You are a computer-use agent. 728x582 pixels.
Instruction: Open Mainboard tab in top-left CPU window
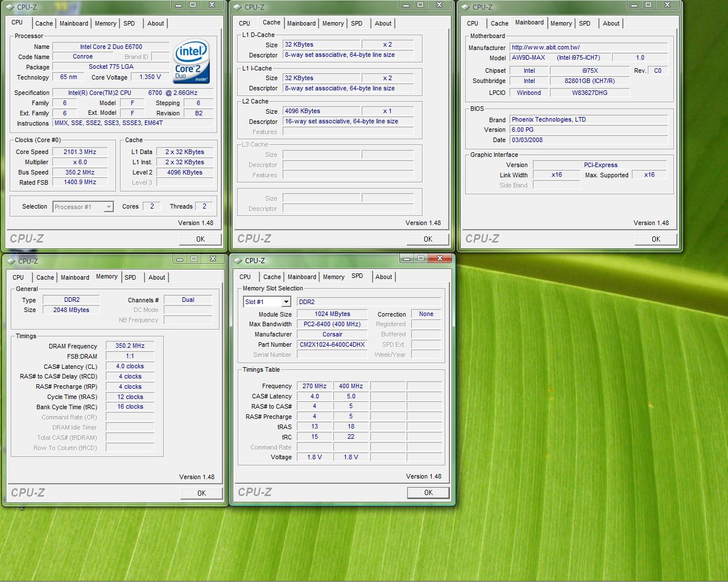click(74, 23)
